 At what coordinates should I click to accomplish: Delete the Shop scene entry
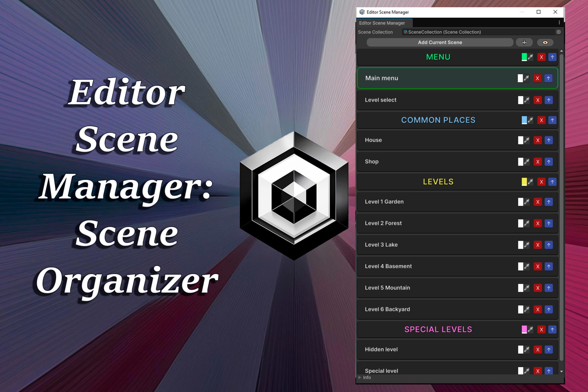pyautogui.click(x=537, y=162)
